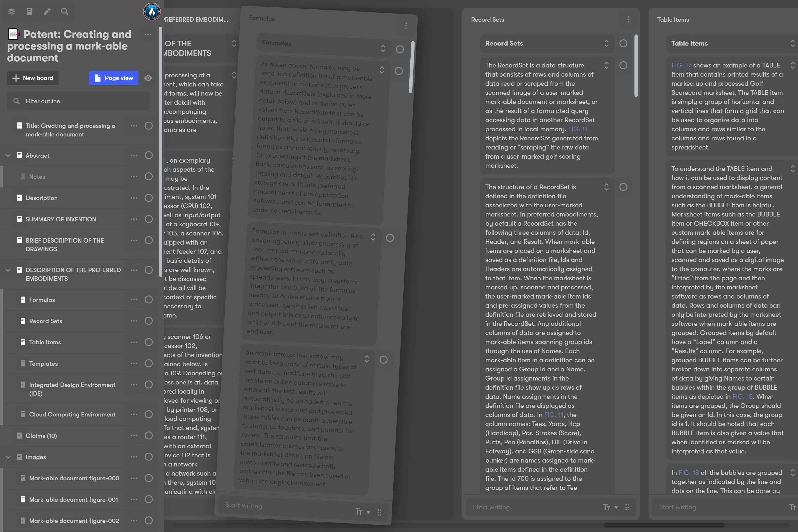
Task: Open Cloud Computing Environment outline item
Action: (72, 414)
